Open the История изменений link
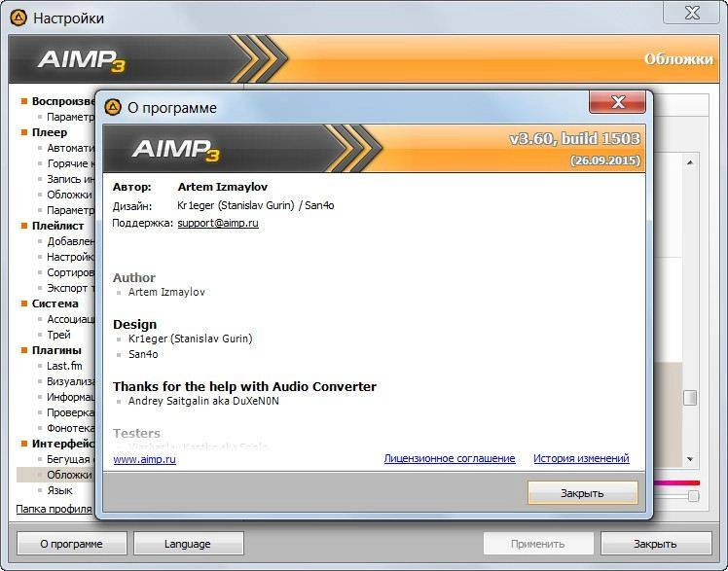The height and width of the screenshot is (571, 728). (581, 458)
